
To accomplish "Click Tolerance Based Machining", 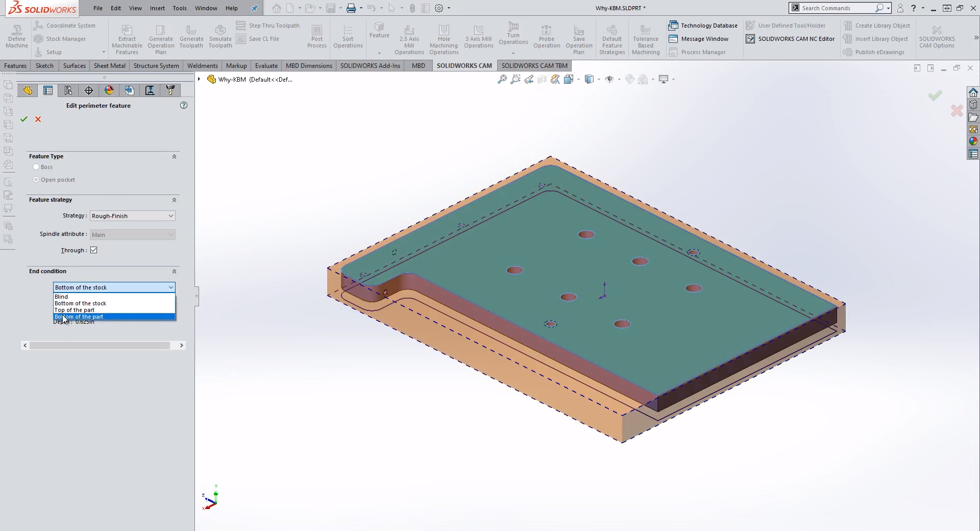I will pos(646,39).
